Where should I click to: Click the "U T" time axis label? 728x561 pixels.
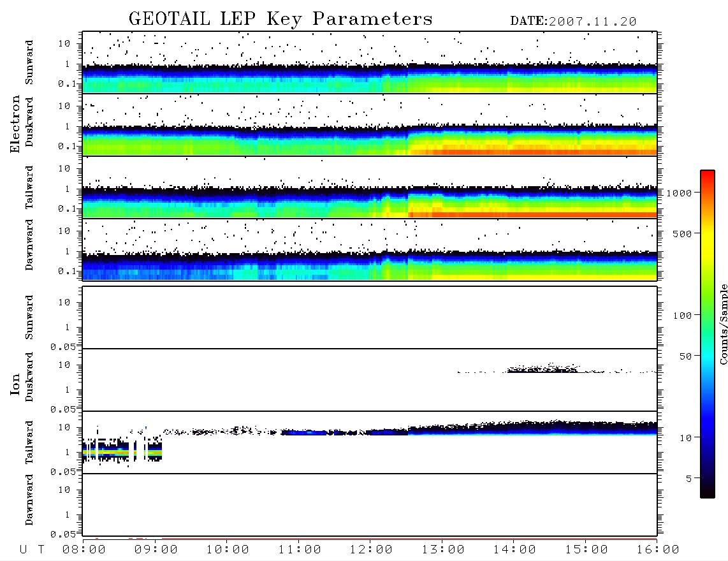[x=33, y=550]
